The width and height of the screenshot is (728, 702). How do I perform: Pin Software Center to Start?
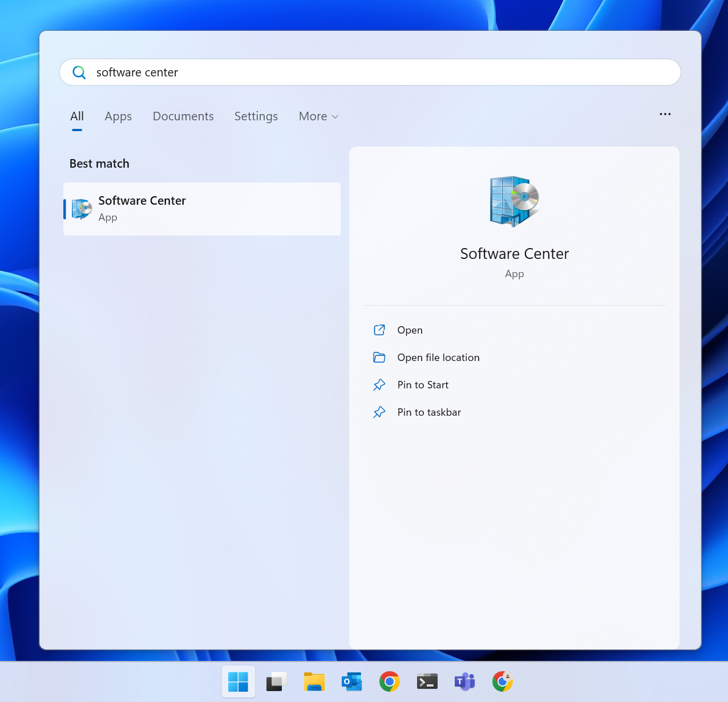[423, 385]
